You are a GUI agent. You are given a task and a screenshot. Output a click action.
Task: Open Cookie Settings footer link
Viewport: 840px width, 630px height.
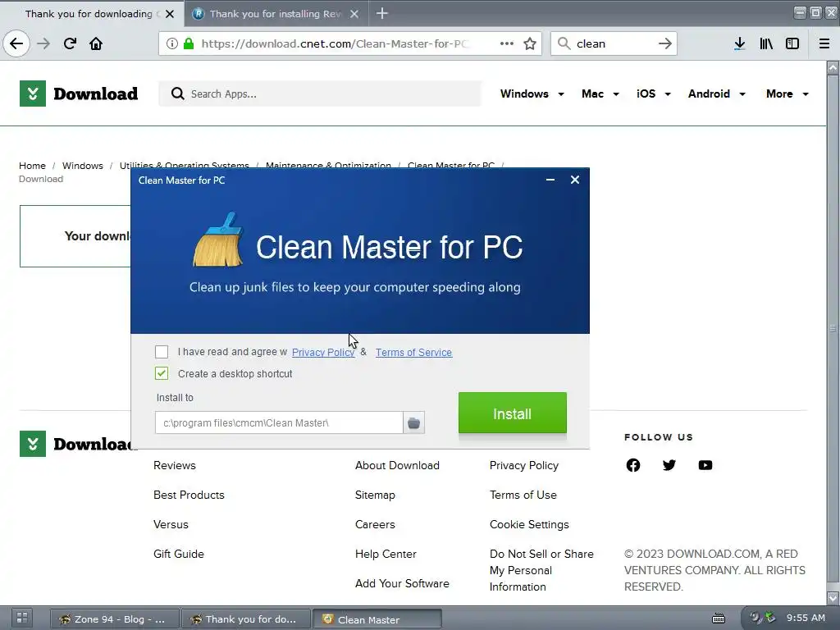[x=529, y=524]
